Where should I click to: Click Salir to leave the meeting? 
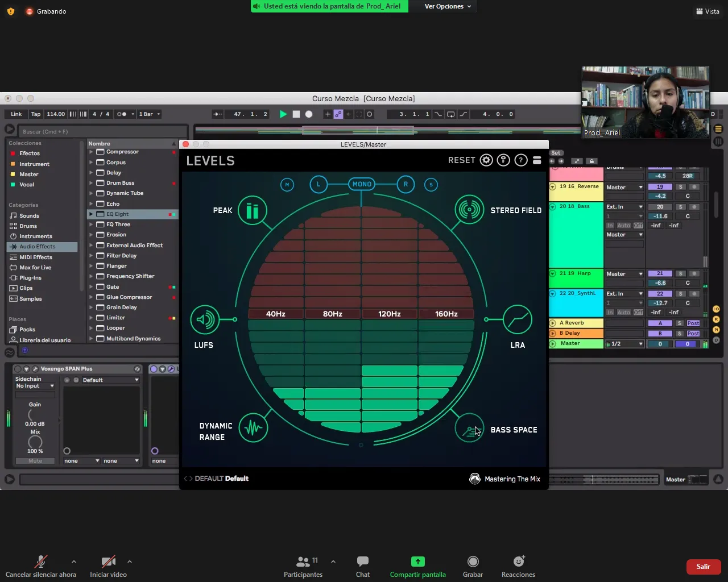click(704, 567)
